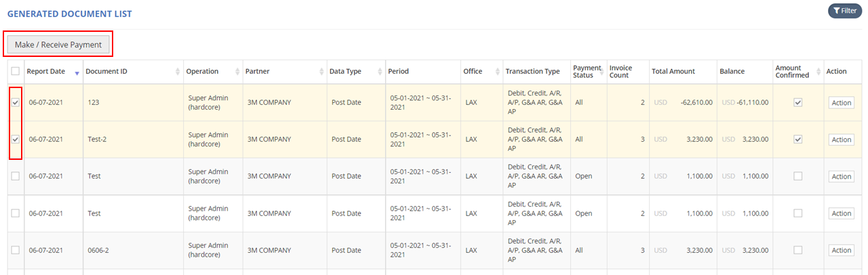This screenshot has width=868, height=275.
Task: Sort by Report Date column arrow
Action: 77,72
